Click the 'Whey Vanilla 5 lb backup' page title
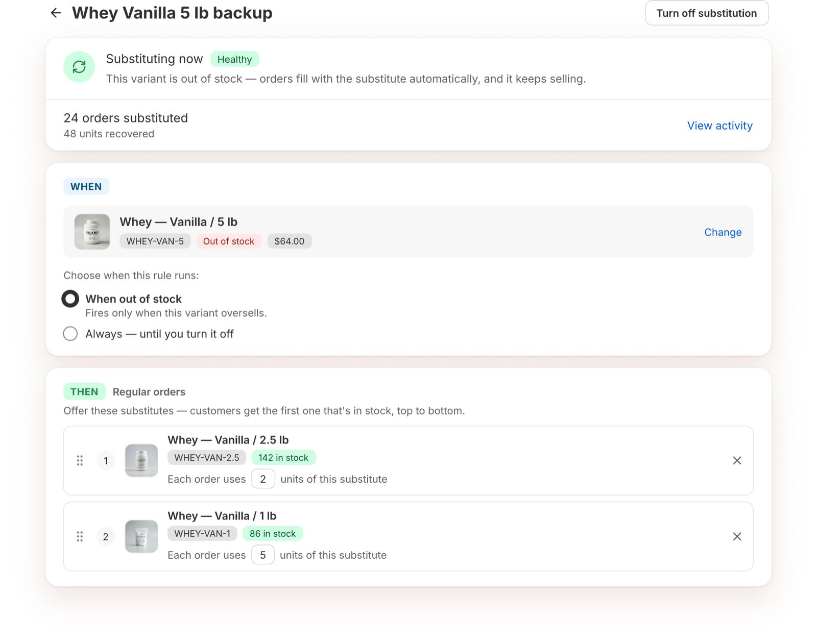Screen dimensions: 817x644 [x=172, y=13]
